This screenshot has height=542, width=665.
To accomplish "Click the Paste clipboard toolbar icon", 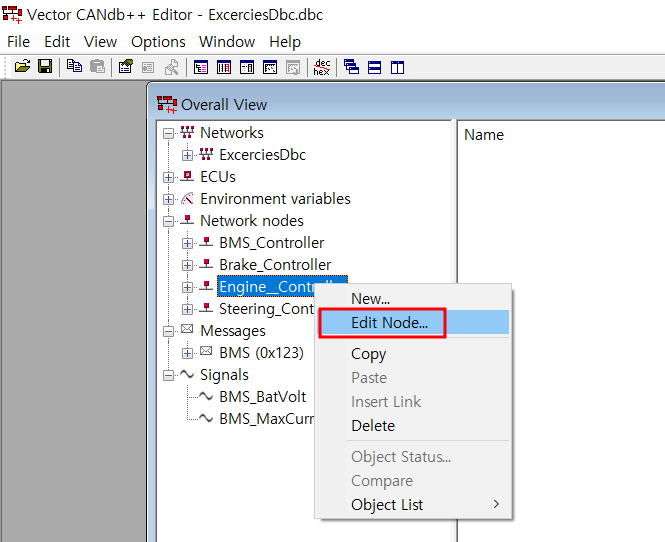I will coord(98,67).
